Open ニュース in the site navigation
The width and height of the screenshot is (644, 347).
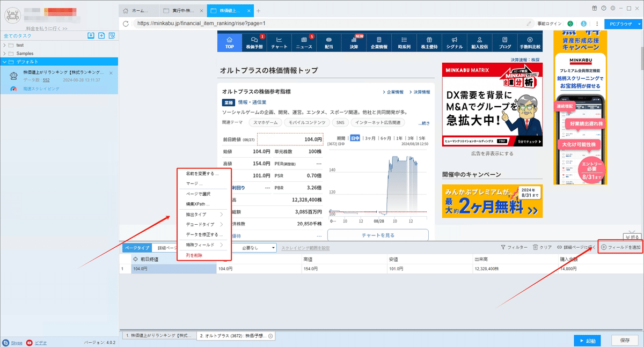coord(304,42)
